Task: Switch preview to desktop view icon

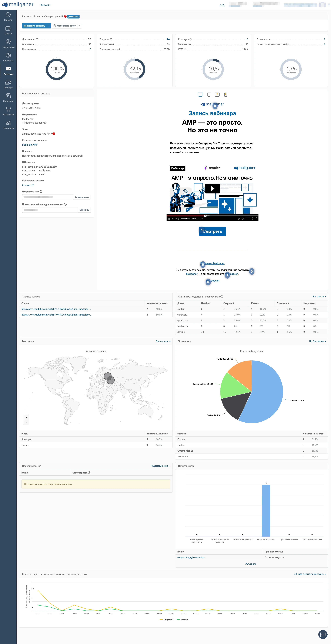Action: coord(200,94)
